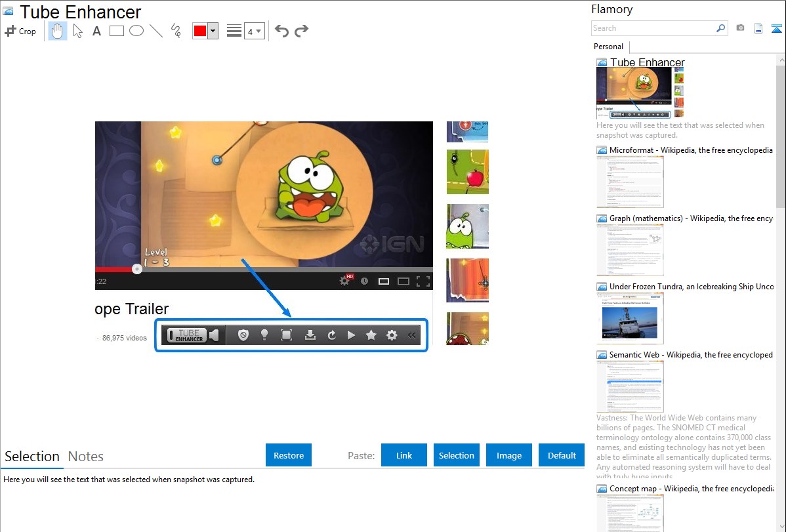This screenshot has height=532, width=786.
Task: Redo the last undone action
Action: pyautogui.click(x=301, y=31)
